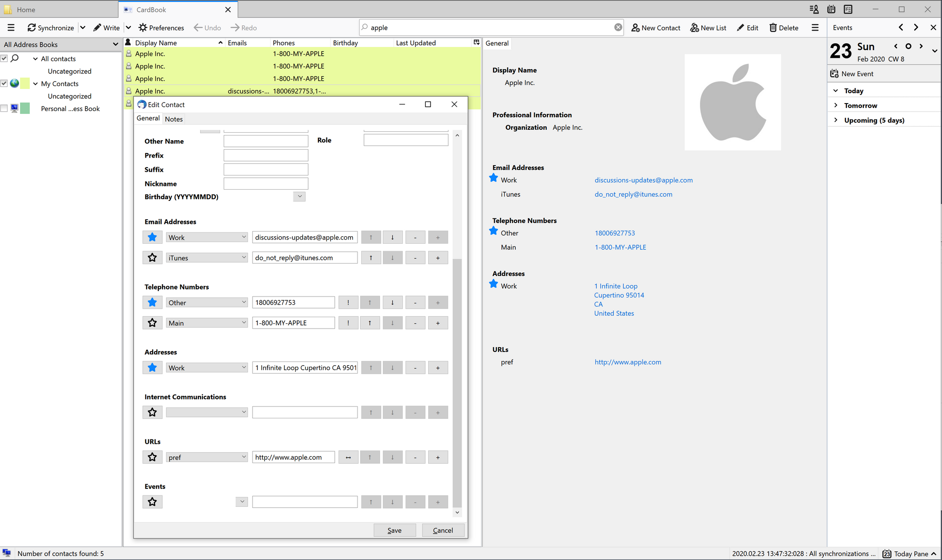Expand Upcoming (5 days) section
The image size is (942, 560).
[x=836, y=120]
